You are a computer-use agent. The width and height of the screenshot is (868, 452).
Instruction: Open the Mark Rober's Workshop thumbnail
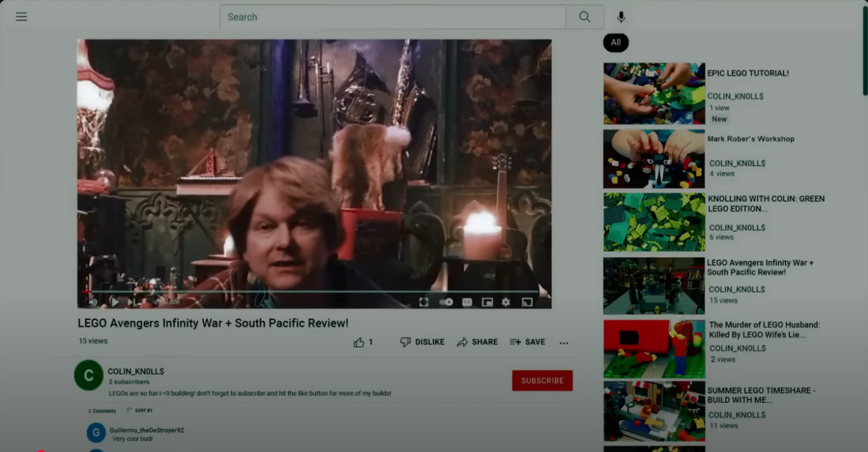[654, 159]
